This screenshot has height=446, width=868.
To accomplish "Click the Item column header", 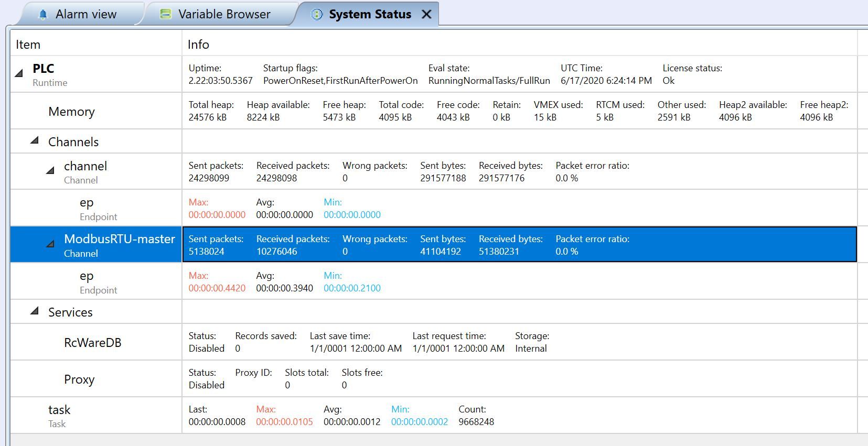I will pyautogui.click(x=28, y=45).
